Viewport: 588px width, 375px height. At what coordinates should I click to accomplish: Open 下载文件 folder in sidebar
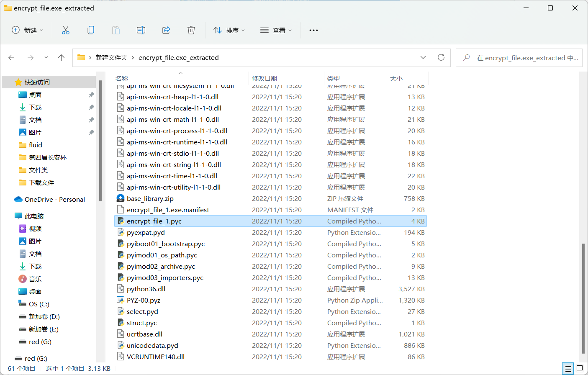[41, 182]
